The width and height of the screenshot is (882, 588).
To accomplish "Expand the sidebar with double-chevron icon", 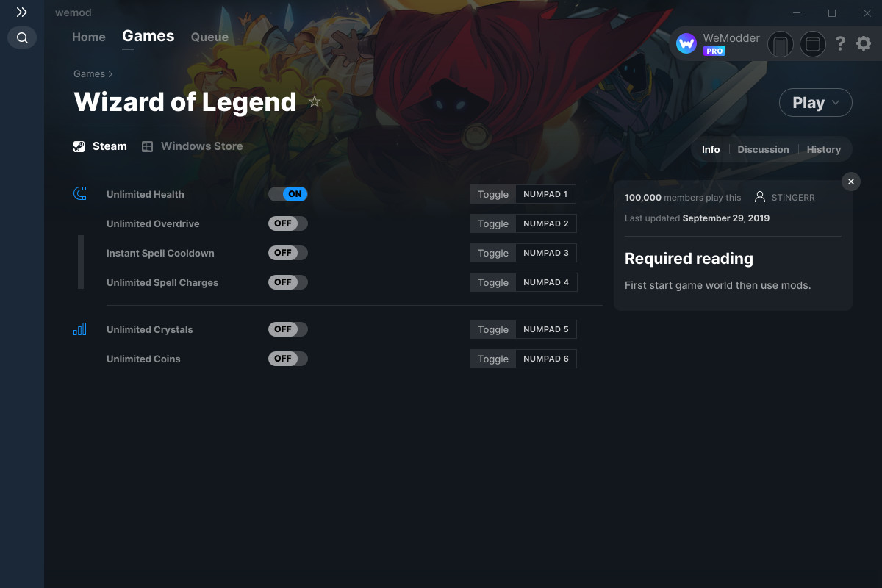I will 22,12.
